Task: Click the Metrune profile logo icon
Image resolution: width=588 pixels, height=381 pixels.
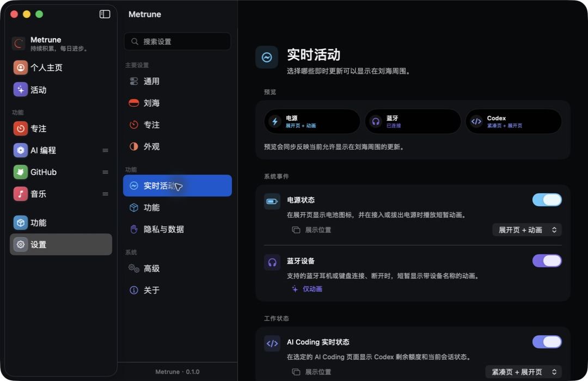Action: click(x=19, y=44)
